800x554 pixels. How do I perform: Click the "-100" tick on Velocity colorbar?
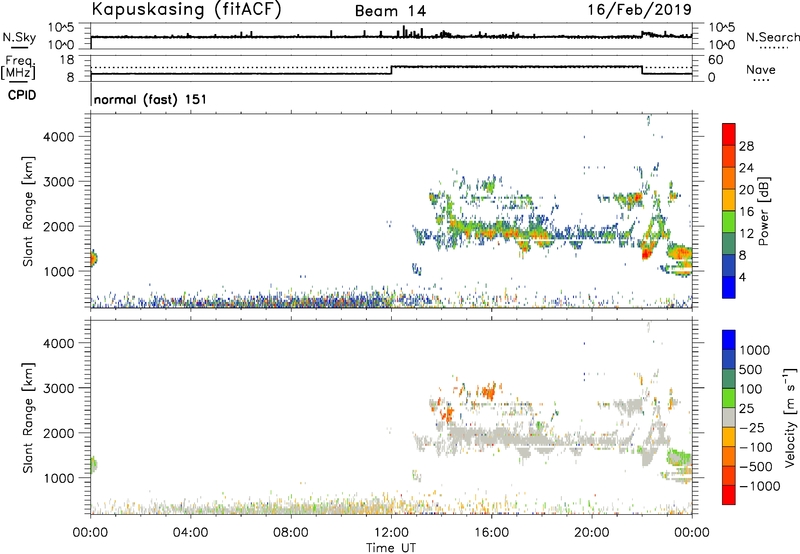pos(756,447)
